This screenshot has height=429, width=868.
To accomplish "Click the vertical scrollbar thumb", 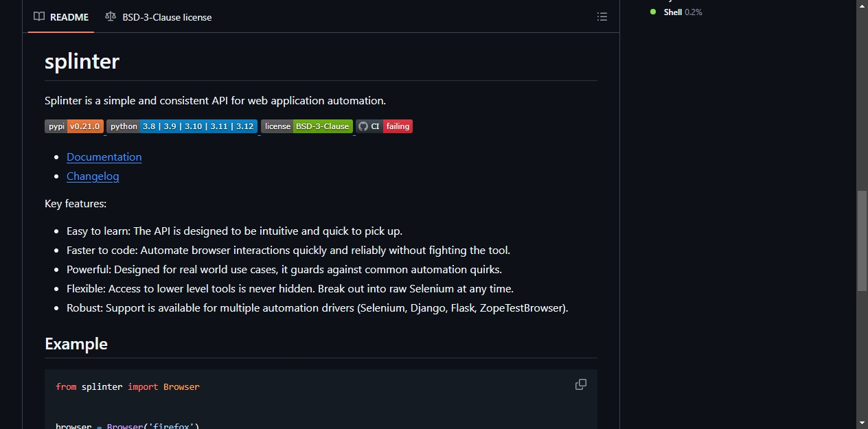I will point(862,241).
